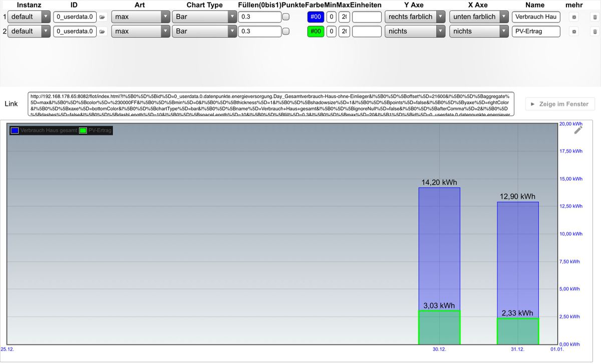Open Art dropdown in row 2

click(140, 31)
